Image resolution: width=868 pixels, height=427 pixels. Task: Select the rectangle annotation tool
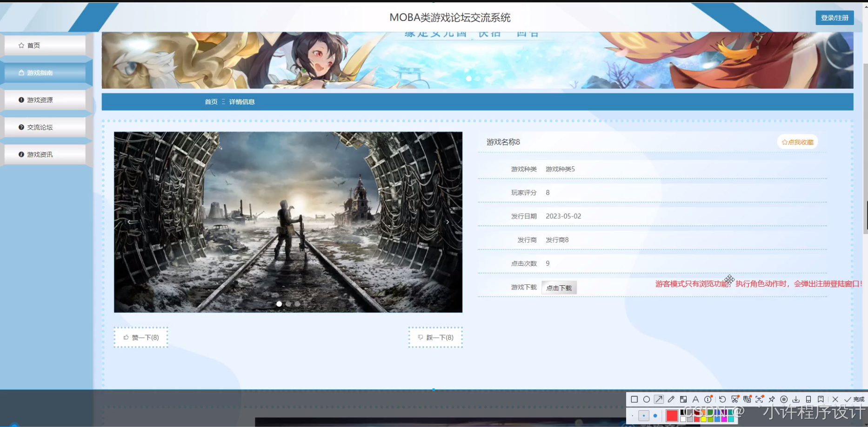[634, 400]
